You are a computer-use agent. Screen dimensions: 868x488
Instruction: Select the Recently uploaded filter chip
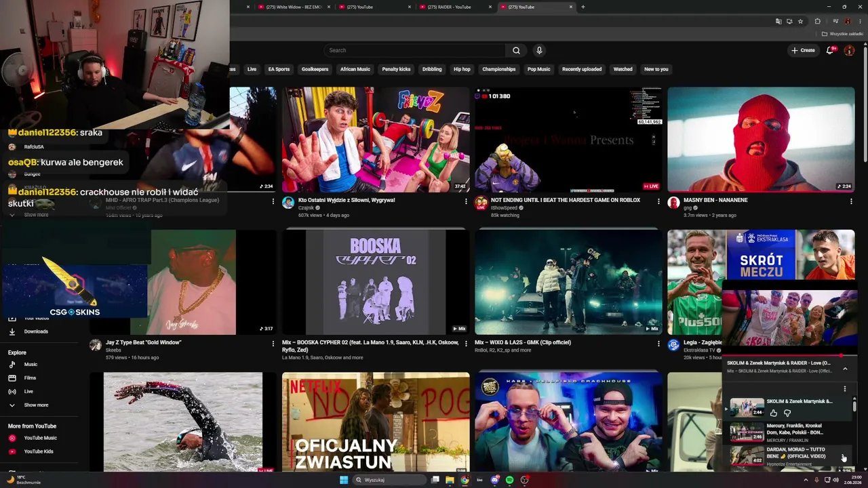[582, 69]
